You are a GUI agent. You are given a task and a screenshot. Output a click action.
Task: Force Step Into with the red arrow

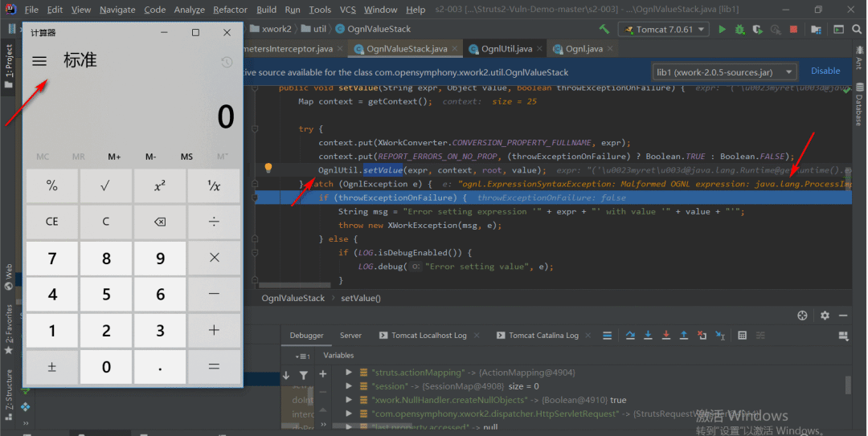click(x=666, y=336)
